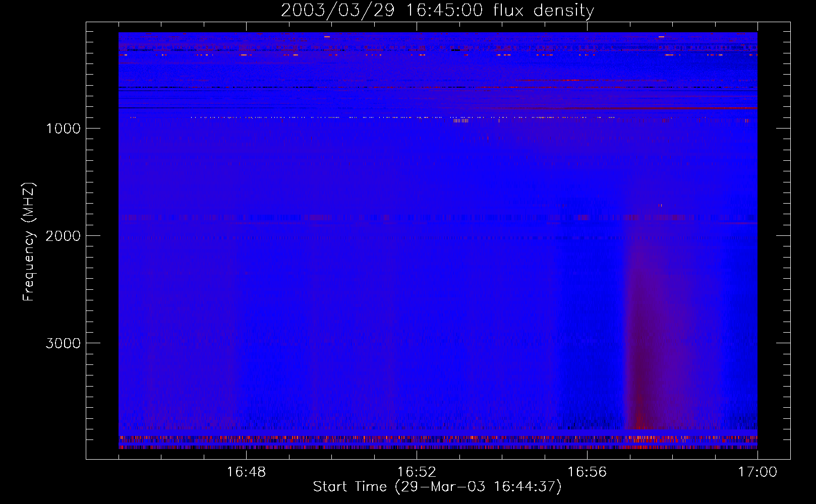The width and height of the screenshot is (816, 504).
Task: Click the 16:48 time tick label
Action: click(x=246, y=472)
